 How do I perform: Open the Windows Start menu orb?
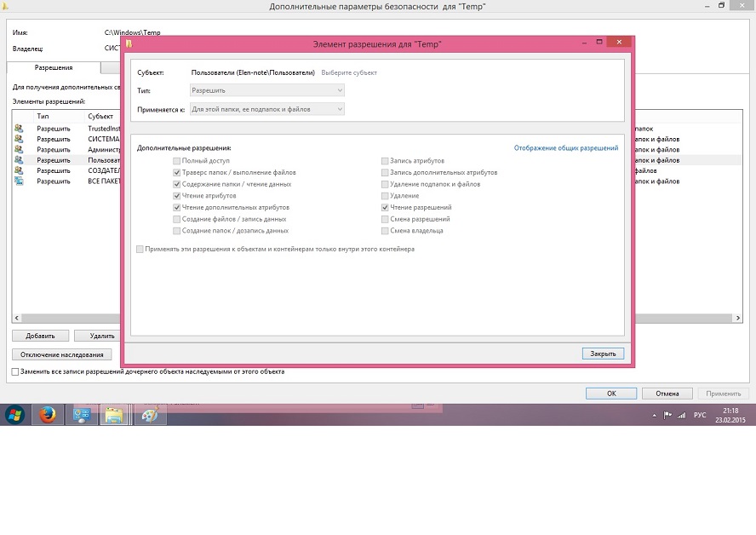(14, 415)
